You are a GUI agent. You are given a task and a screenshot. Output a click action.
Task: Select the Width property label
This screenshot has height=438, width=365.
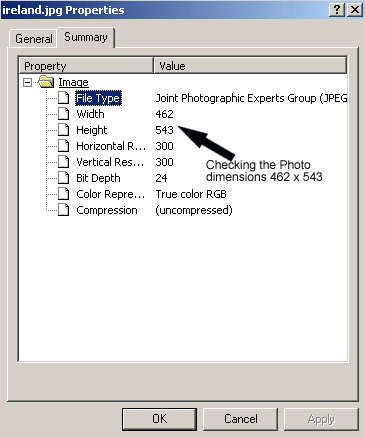pos(90,114)
